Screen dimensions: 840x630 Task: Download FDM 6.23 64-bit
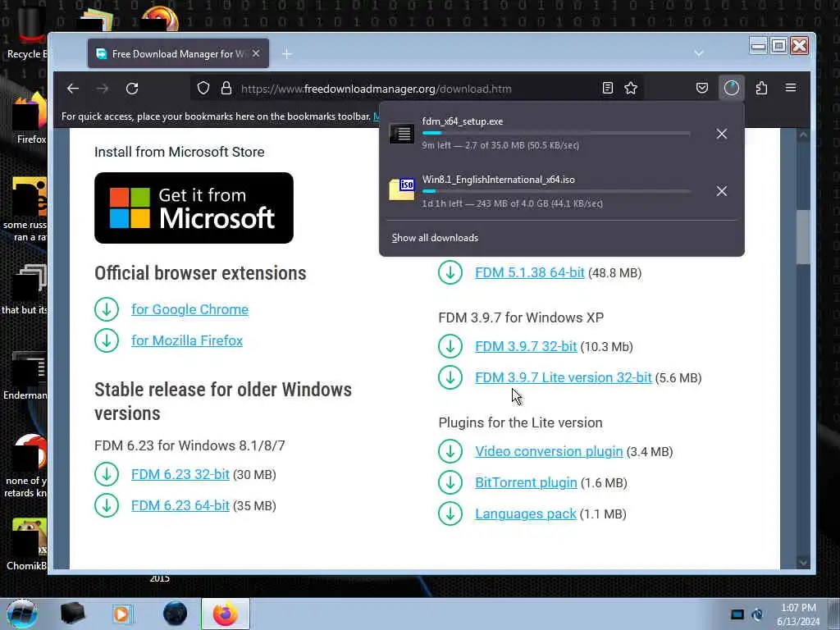click(180, 505)
